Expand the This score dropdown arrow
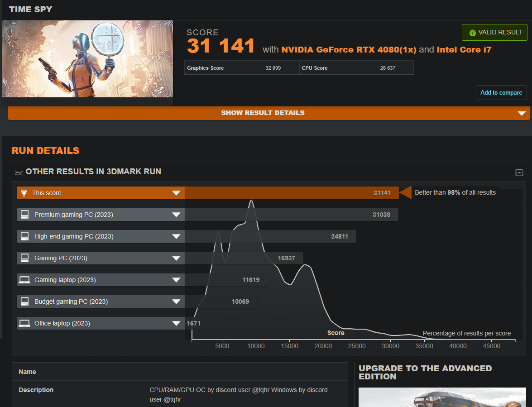The image size is (532, 407). tap(176, 193)
